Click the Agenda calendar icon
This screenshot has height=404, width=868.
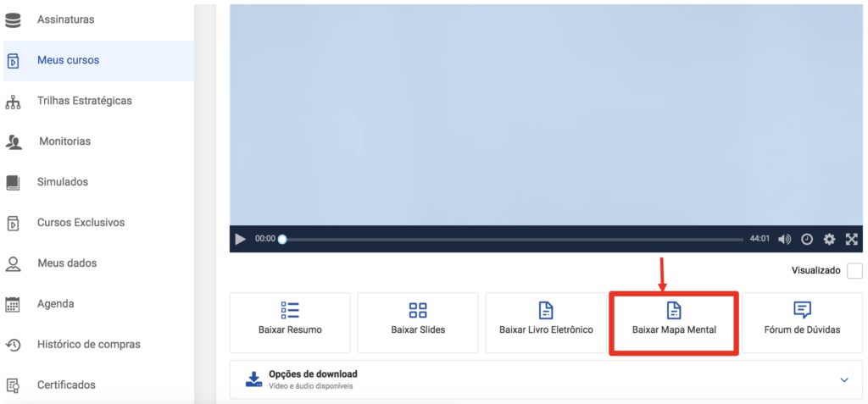(13, 304)
